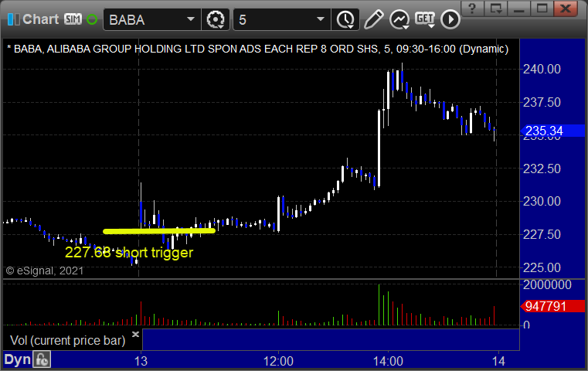The height and width of the screenshot is (371, 588).
Task: Open the studies chart-line icon
Action: tap(399, 19)
